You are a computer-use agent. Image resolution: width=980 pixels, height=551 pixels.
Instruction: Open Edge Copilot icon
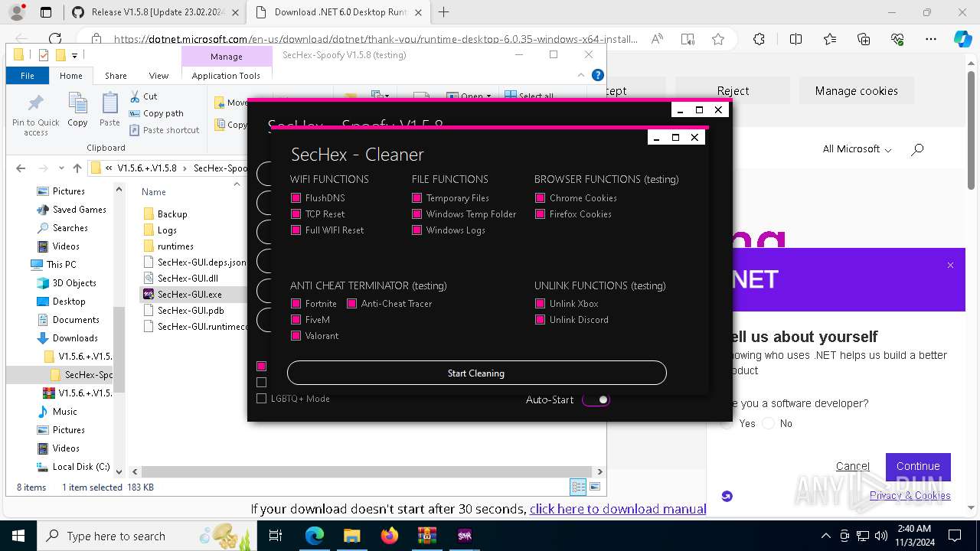point(962,39)
